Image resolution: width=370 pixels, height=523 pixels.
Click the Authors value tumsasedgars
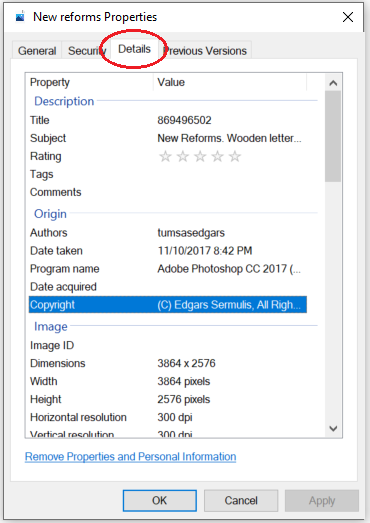click(x=191, y=233)
